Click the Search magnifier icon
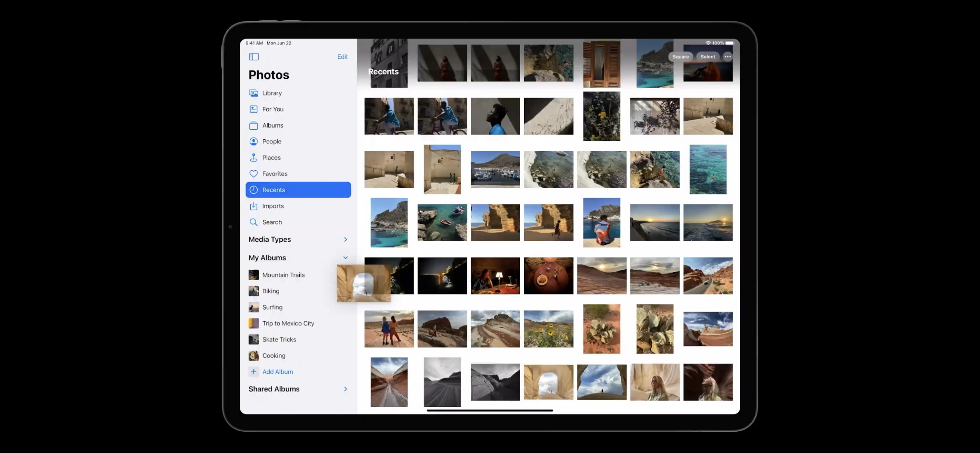980x453 pixels. pos(253,222)
